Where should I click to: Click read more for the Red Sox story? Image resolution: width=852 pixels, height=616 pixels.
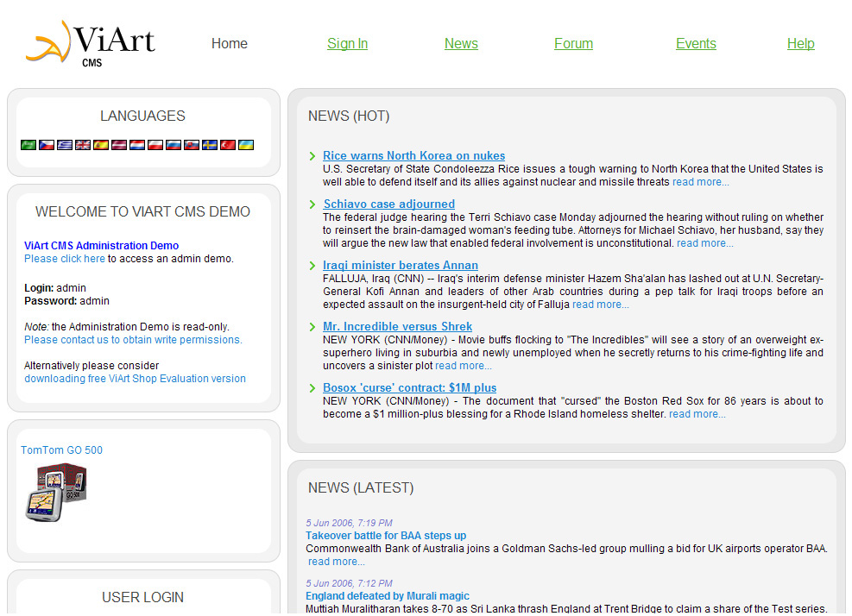pyautogui.click(x=697, y=414)
